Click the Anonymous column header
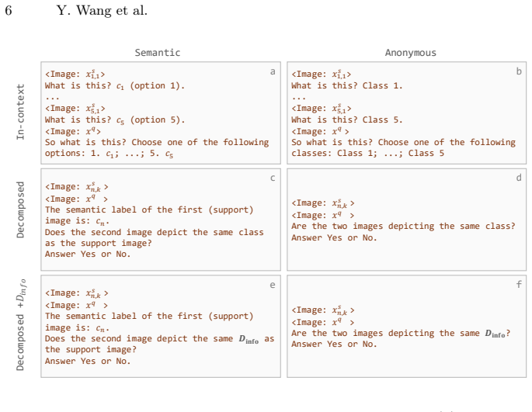Image resolution: width=532 pixels, height=412 pixels. tap(411, 53)
